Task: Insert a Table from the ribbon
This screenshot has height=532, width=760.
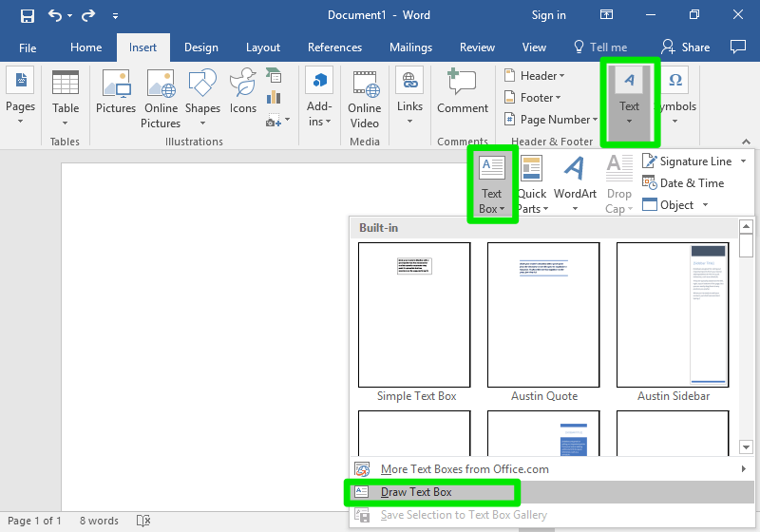Action: pyautogui.click(x=66, y=96)
